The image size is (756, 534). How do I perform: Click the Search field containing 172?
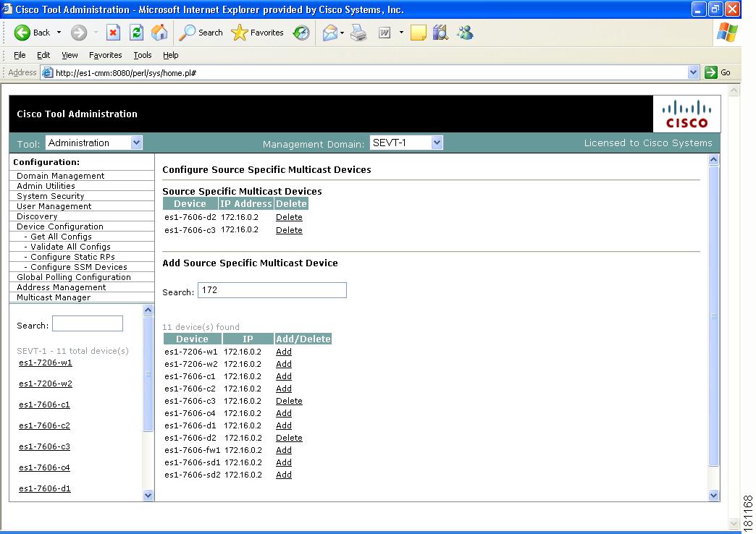(272, 290)
